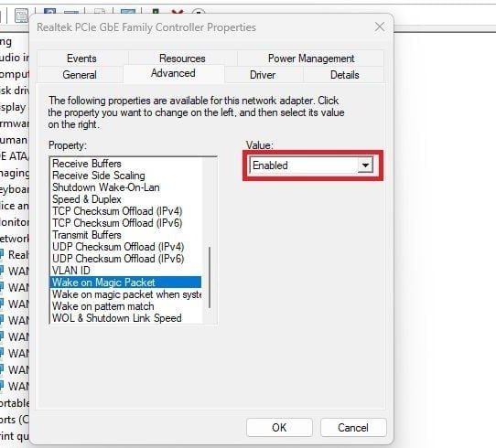Switch to the Events tab
This screenshot has height=448, width=496.
(x=82, y=59)
